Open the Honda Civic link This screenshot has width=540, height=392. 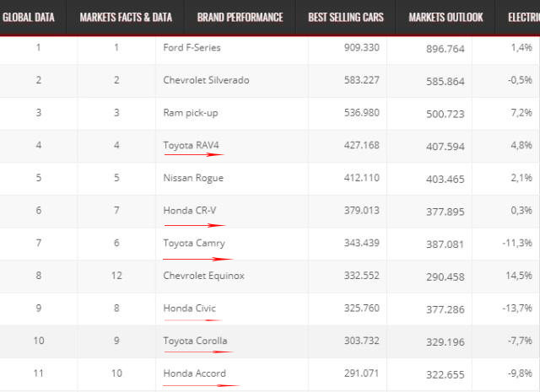click(x=189, y=309)
